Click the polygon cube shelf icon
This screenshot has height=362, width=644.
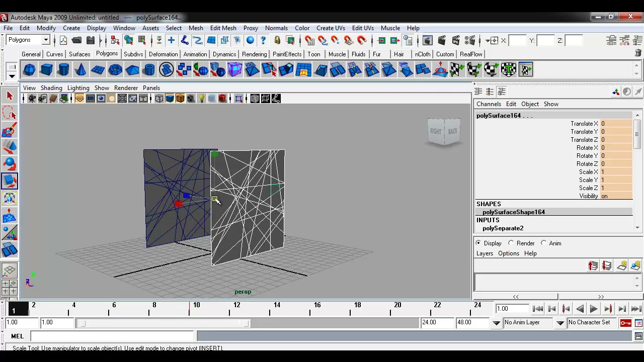coord(46,69)
